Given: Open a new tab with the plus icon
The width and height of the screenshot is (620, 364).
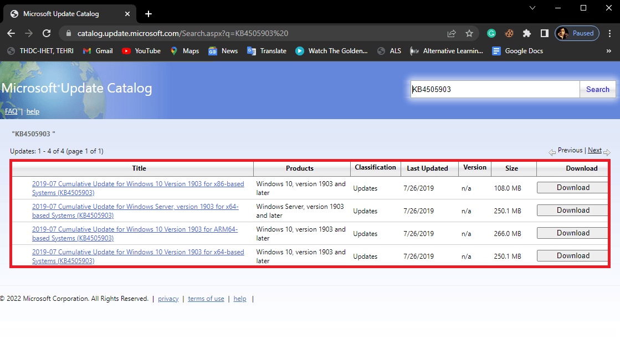Looking at the screenshot, I should (x=148, y=14).
